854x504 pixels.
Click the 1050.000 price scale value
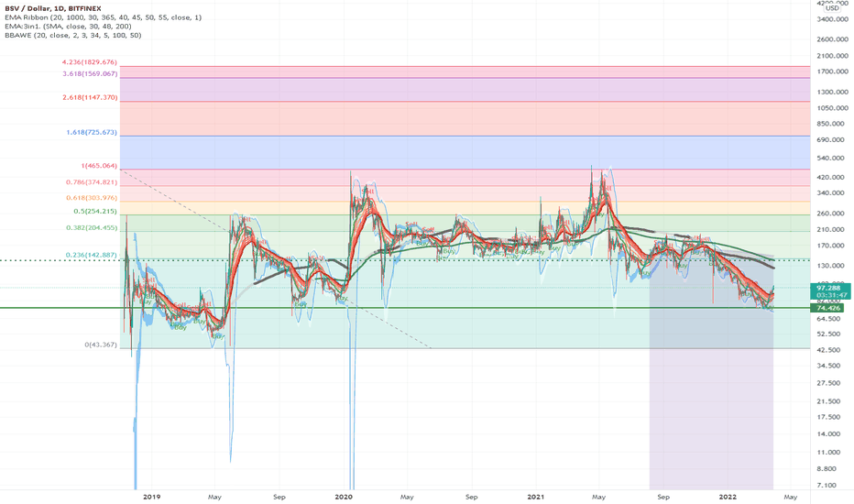tap(833, 108)
